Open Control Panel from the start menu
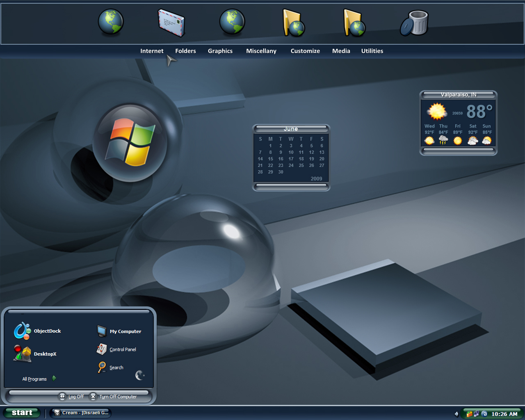Viewport: 525px width, 420px height. (x=116, y=349)
